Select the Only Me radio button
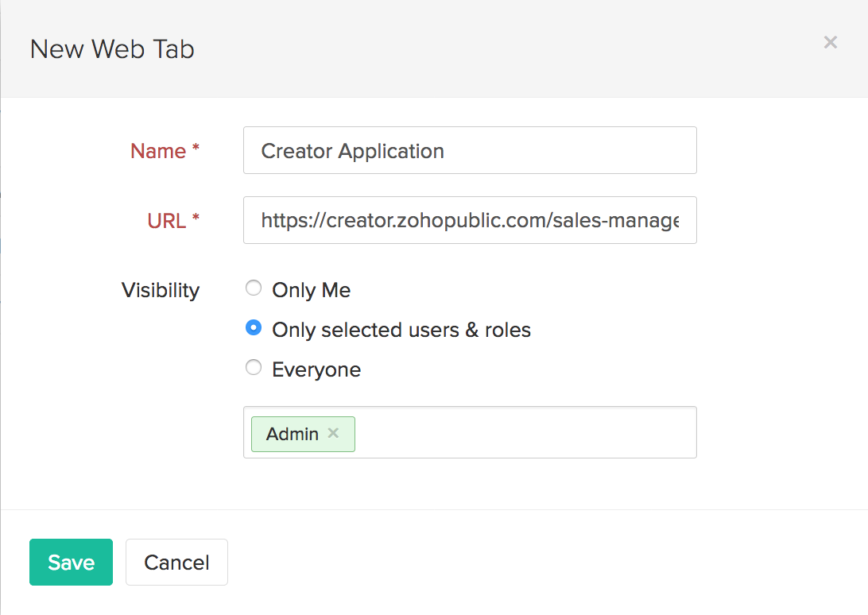Image resolution: width=868 pixels, height=615 pixels. coord(254,288)
